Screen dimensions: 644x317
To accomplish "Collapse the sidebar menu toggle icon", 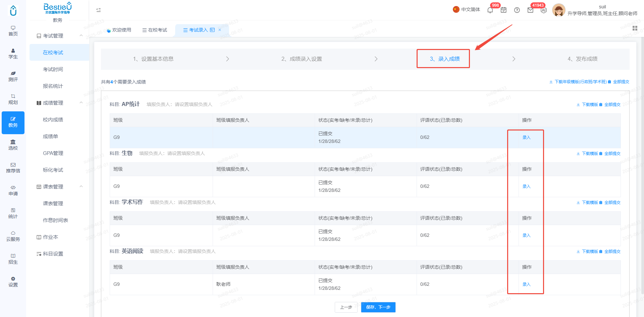I will [99, 10].
